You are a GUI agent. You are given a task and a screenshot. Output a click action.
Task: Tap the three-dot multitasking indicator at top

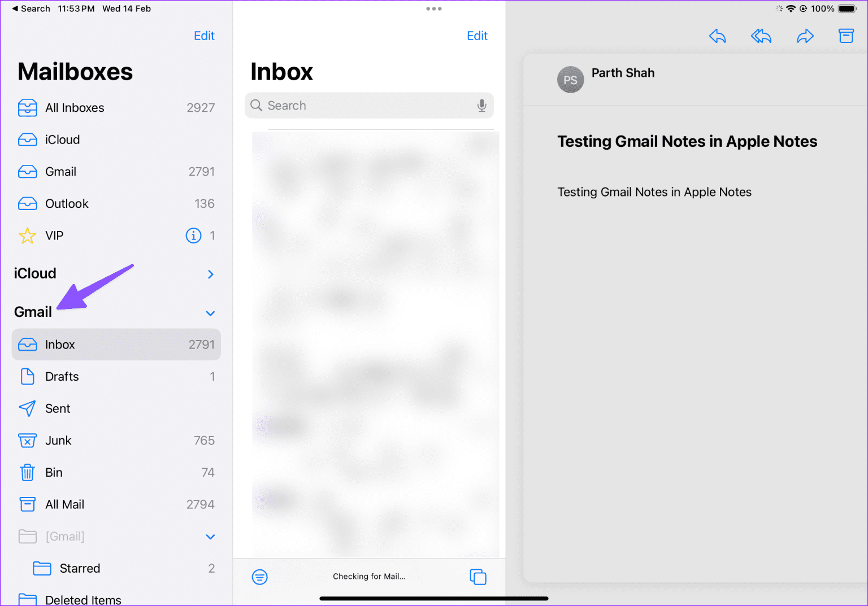(434, 8)
